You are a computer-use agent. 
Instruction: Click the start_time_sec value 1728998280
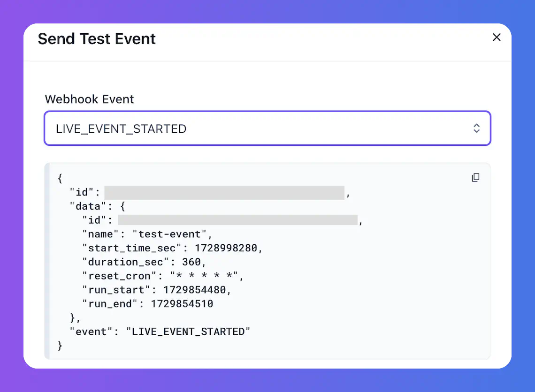226,248
